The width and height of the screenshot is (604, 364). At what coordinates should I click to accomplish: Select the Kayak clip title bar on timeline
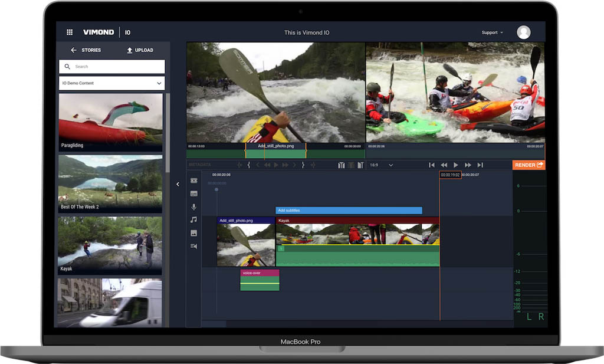357,221
